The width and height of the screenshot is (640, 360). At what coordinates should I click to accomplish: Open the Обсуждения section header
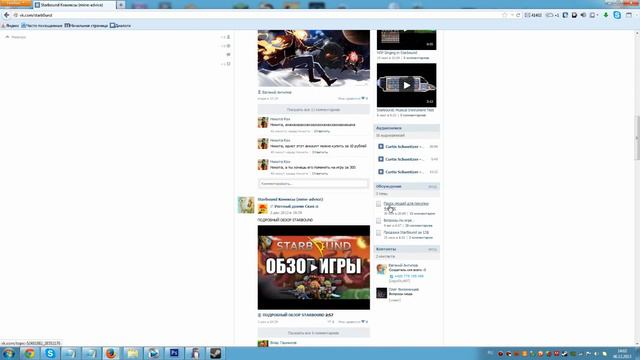[x=407, y=187]
